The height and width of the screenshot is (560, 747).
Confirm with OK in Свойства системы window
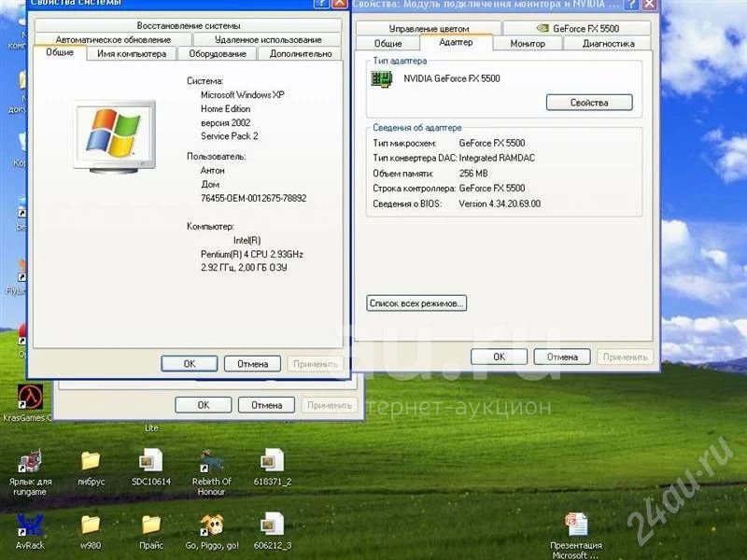(x=190, y=364)
